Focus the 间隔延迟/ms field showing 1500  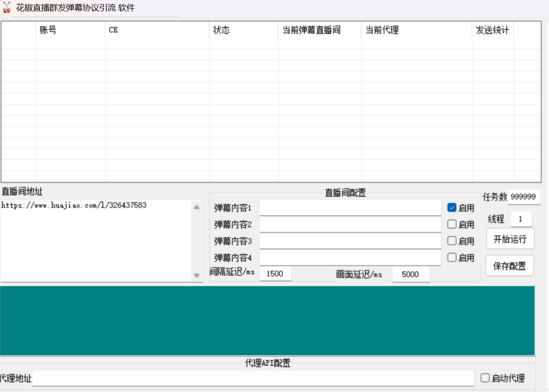tap(275, 273)
